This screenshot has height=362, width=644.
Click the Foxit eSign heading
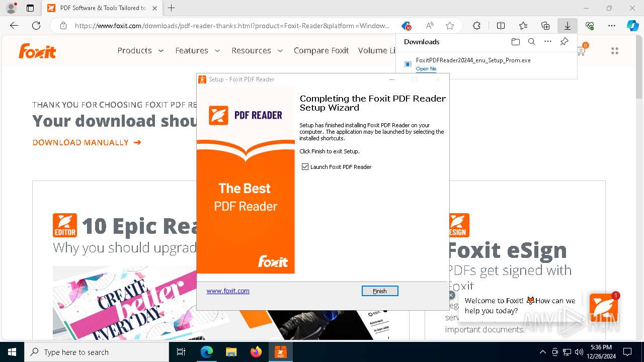(x=507, y=250)
